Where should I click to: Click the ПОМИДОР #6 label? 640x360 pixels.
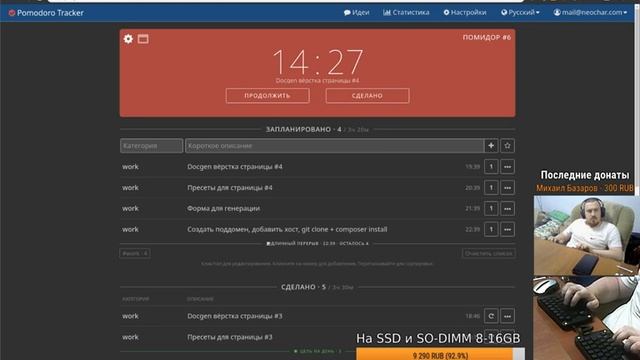(x=487, y=38)
